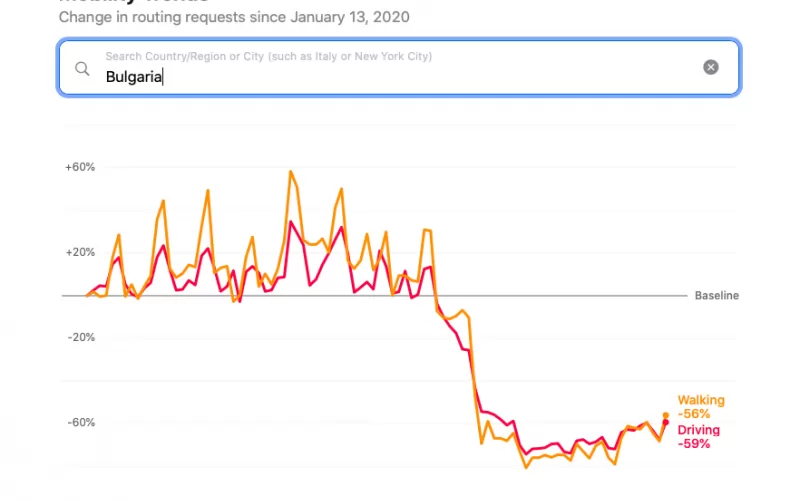Screen dimensions: 800x500
Task: Clear the Bulgaria search text
Action: [x=710, y=67]
